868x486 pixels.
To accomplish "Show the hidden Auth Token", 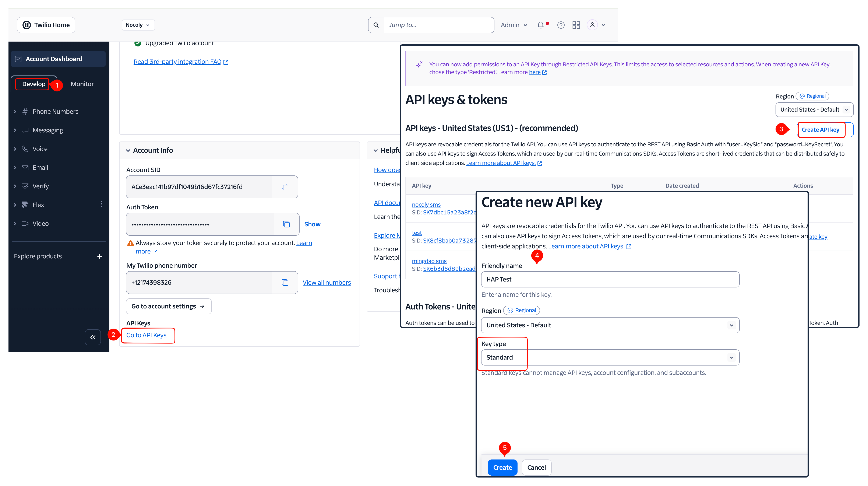I will pos(312,224).
